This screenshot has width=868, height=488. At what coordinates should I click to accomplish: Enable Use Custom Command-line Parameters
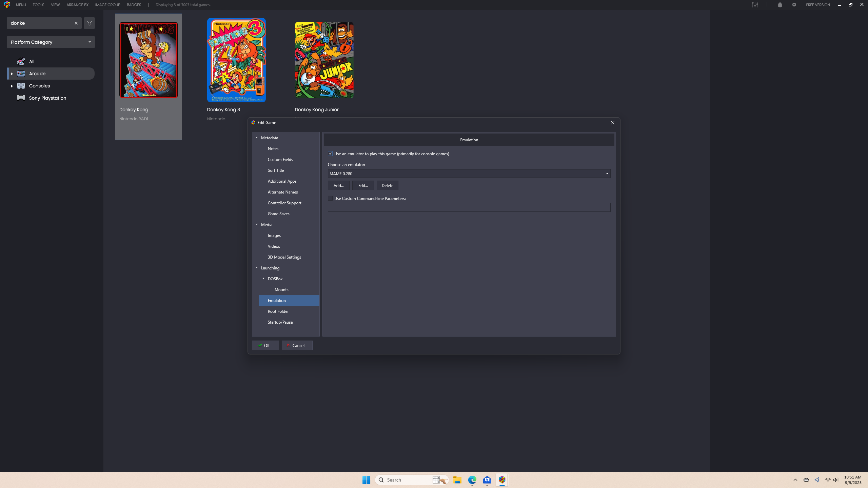click(330, 198)
